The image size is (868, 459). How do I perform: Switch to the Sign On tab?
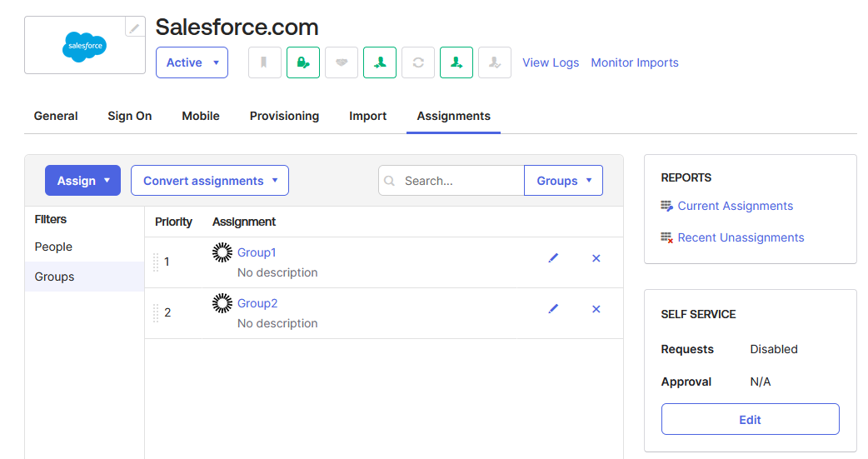[x=129, y=116]
